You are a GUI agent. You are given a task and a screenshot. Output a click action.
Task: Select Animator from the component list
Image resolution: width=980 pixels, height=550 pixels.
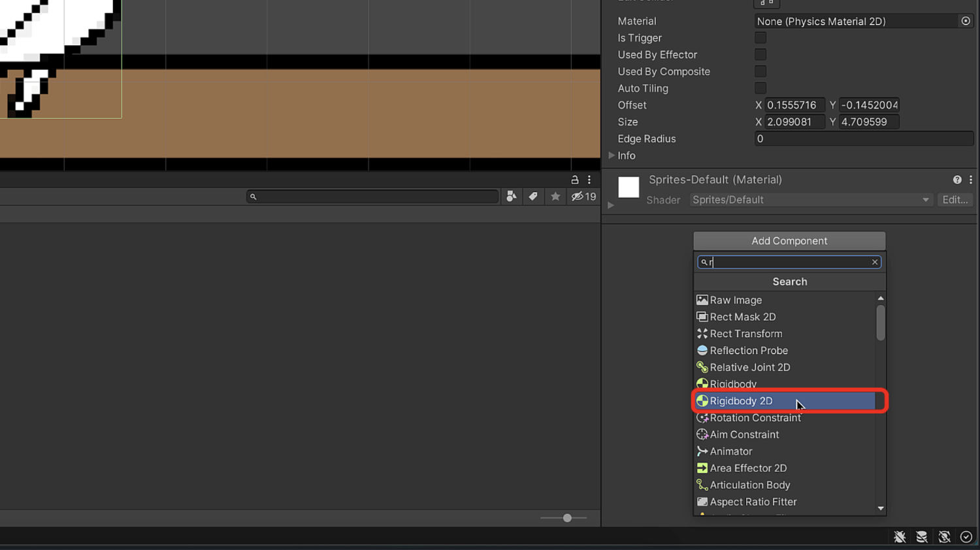785,451
